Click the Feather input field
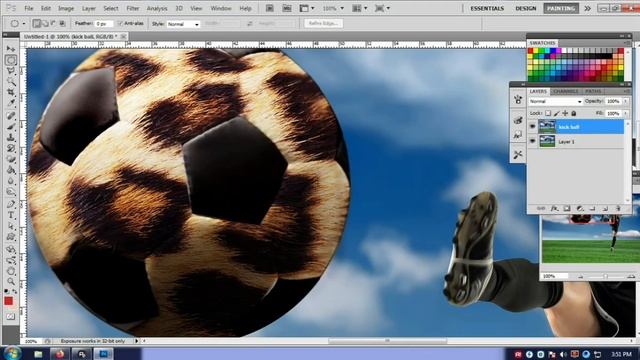640x360 pixels. pyautogui.click(x=103, y=24)
